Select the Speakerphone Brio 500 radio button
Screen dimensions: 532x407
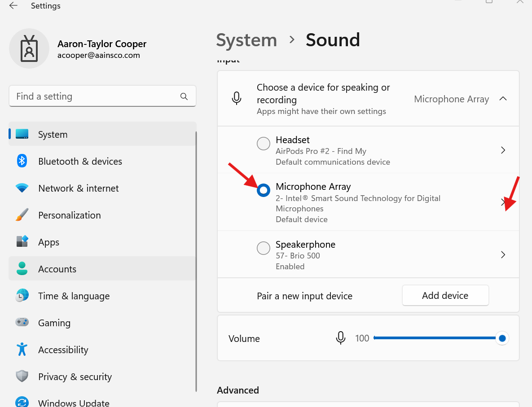pos(264,248)
